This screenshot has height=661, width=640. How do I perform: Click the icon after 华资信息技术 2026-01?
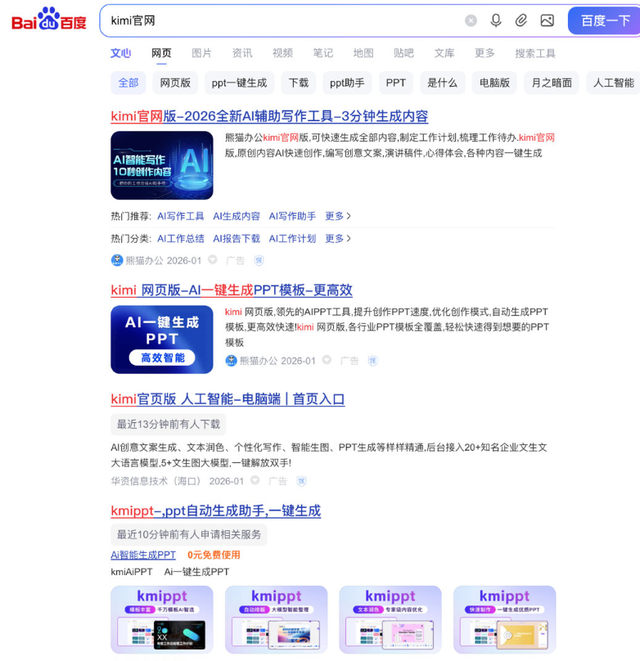click(x=255, y=480)
